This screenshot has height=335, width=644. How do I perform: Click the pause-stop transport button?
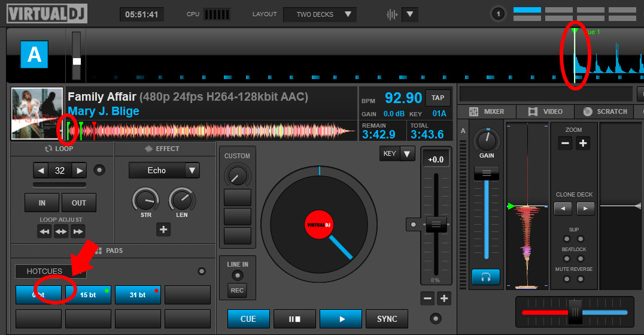(295, 319)
